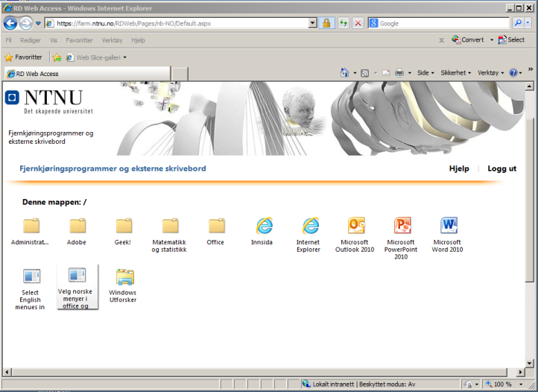Click the search magnifier button
Image resolution: width=538 pixels, height=392 pixels.
[x=518, y=23]
